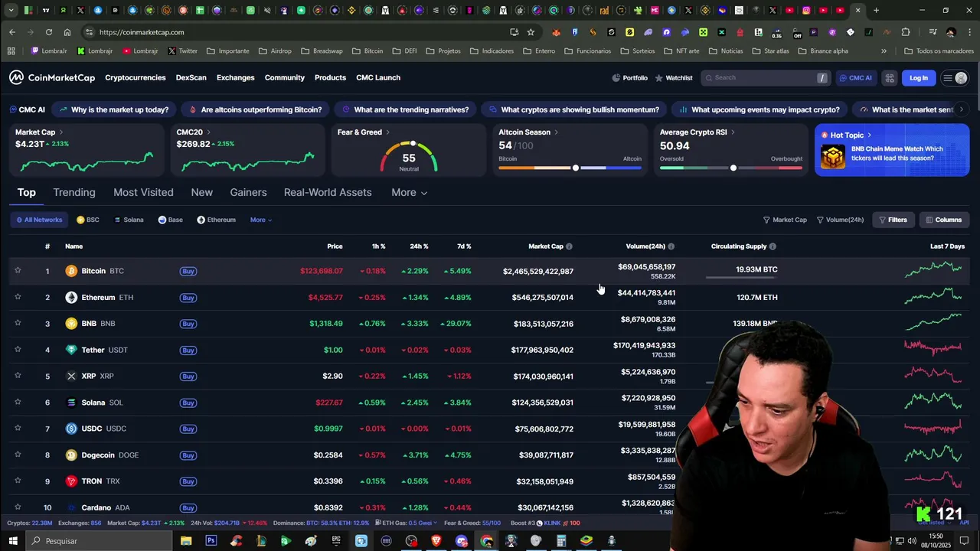
Task: Switch to the Trending tab
Action: 74,193
